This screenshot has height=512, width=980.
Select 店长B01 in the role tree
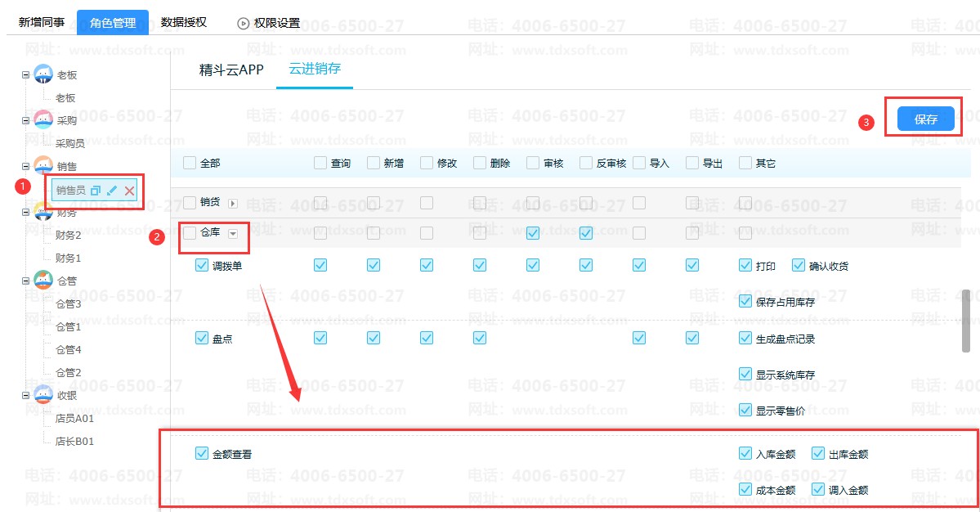click(74, 441)
